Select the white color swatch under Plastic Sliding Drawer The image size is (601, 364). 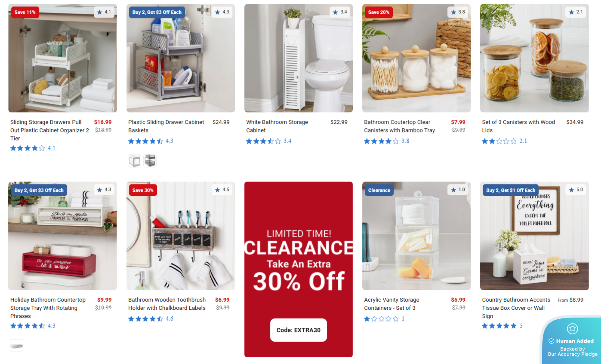(134, 161)
